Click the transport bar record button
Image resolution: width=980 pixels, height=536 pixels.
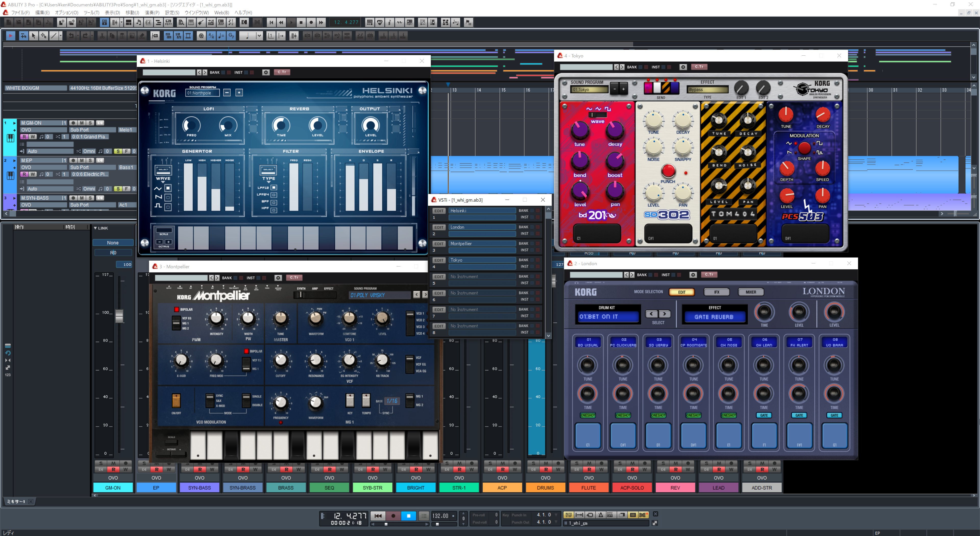click(393, 516)
